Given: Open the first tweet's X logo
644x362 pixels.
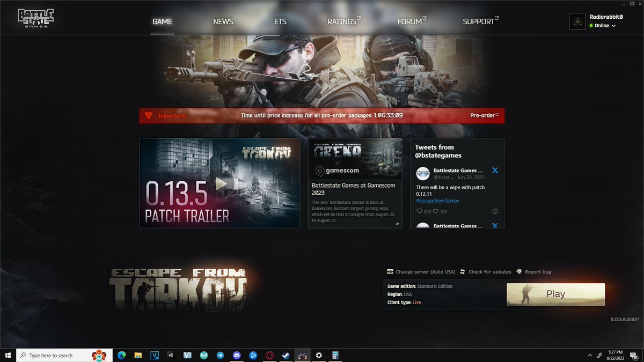Looking at the screenshot, I should (x=495, y=171).
